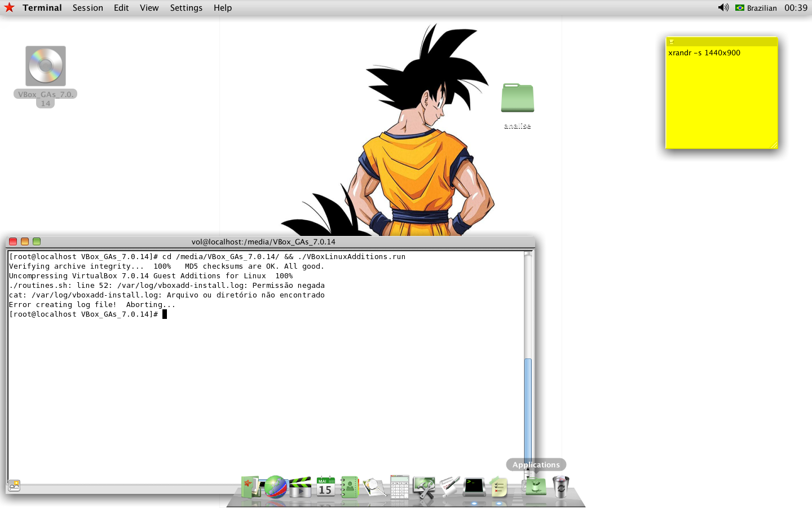
Task: Open the Applications folder in the dock
Action: [535, 485]
